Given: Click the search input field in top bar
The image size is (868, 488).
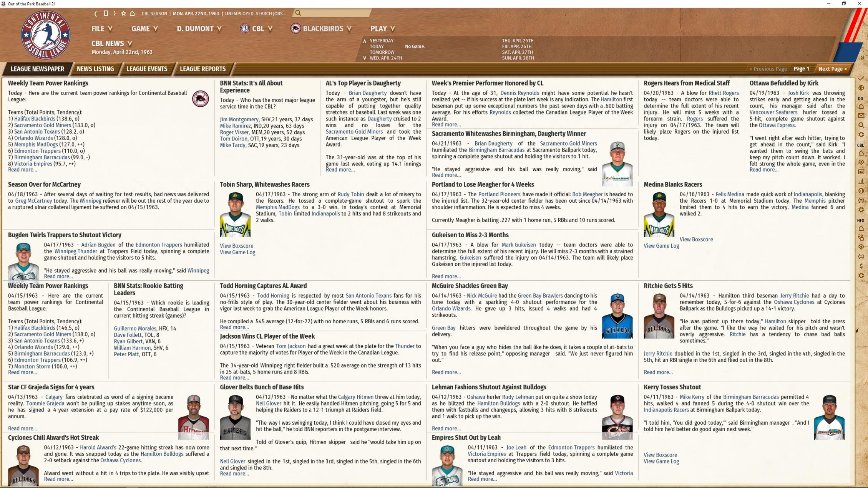Looking at the screenshot, I should click(x=334, y=13).
